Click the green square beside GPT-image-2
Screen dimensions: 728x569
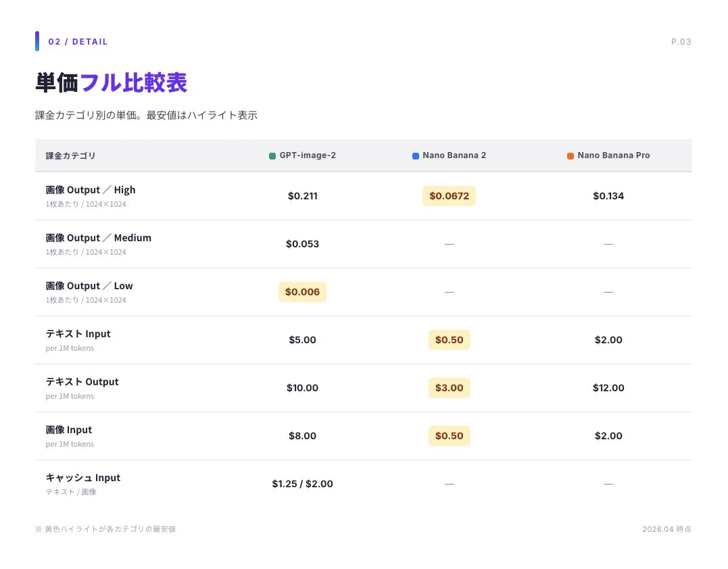[272, 156]
